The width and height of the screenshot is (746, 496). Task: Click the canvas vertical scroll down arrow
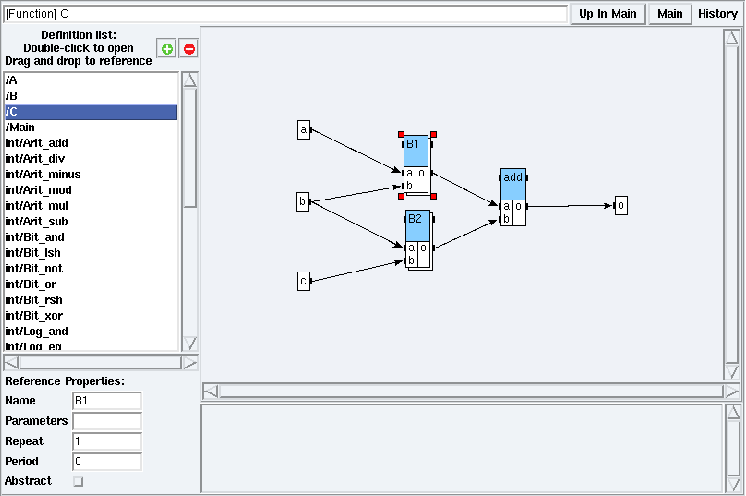pos(732,371)
